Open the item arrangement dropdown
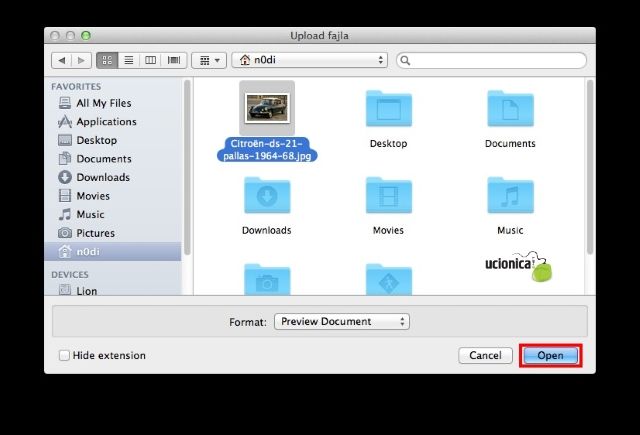This screenshot has height=435, width=640. pyautogui.click(x=210, y=60)
